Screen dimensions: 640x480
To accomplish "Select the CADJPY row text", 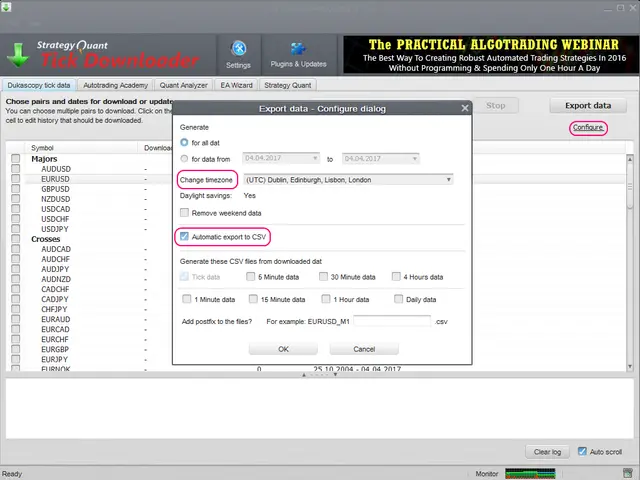I will (55, 299).
